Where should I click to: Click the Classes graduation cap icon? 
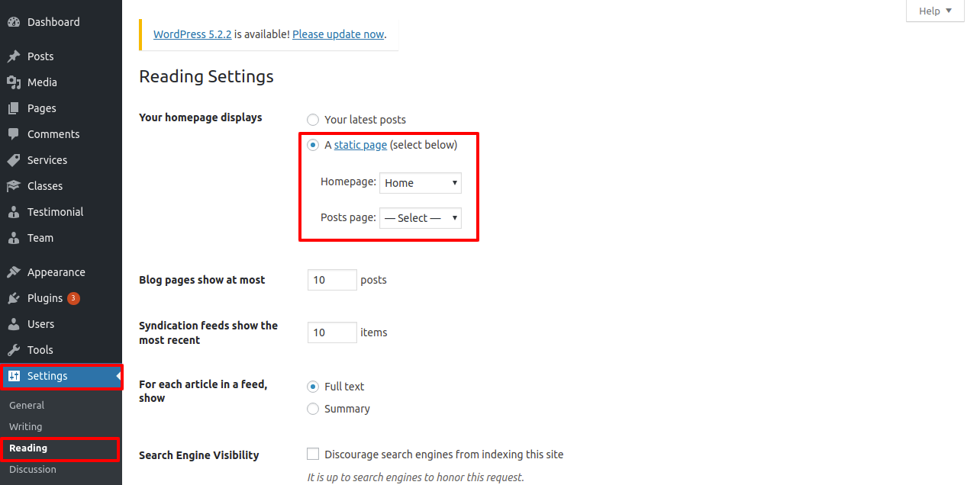pos(14,186)
